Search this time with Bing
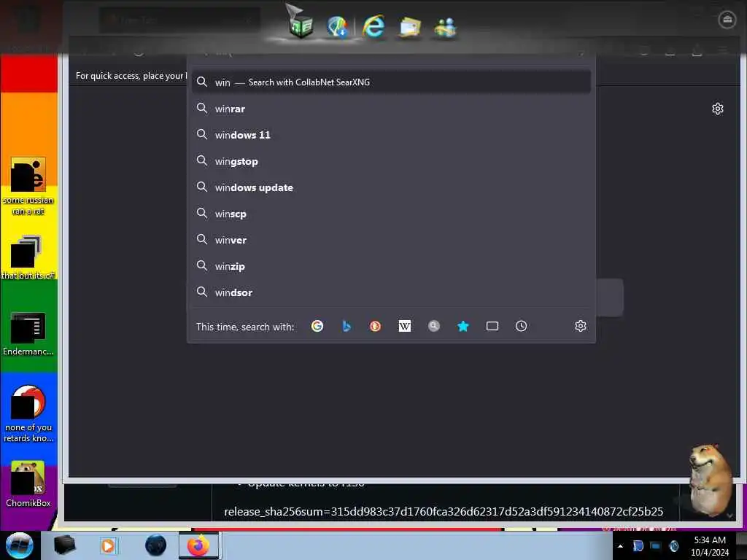747x560 pixels. click(347, 326)
